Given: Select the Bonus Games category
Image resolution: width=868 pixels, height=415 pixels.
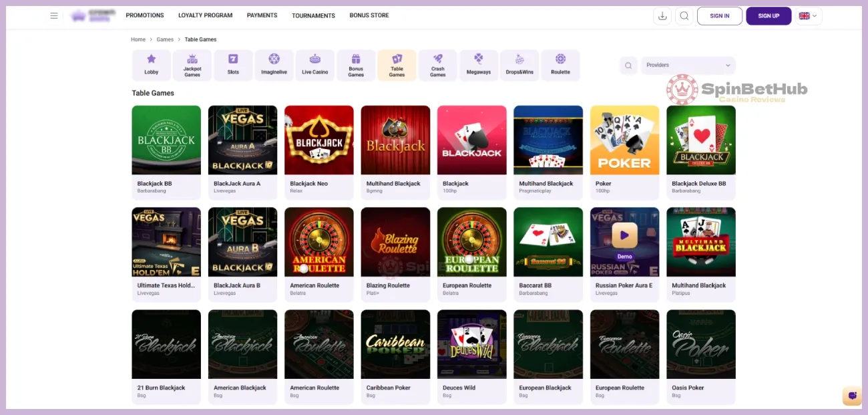Looking at the screenshot, I should tap(356, 65).
